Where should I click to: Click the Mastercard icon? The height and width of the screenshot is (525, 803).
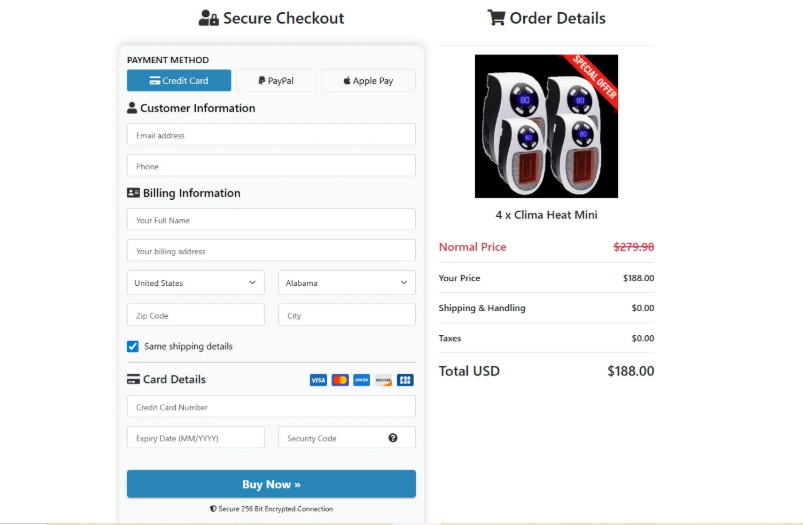(x=340, y=380)
